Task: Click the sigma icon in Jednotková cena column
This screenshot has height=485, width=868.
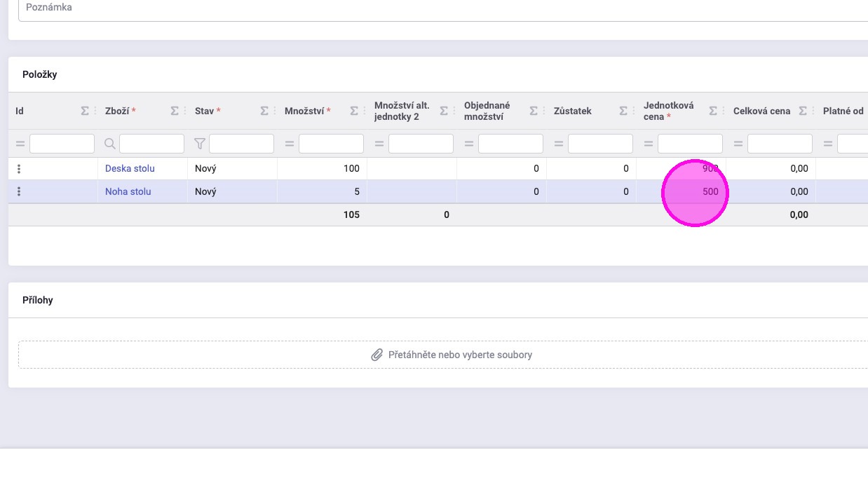Action: [x=713, y=111]
